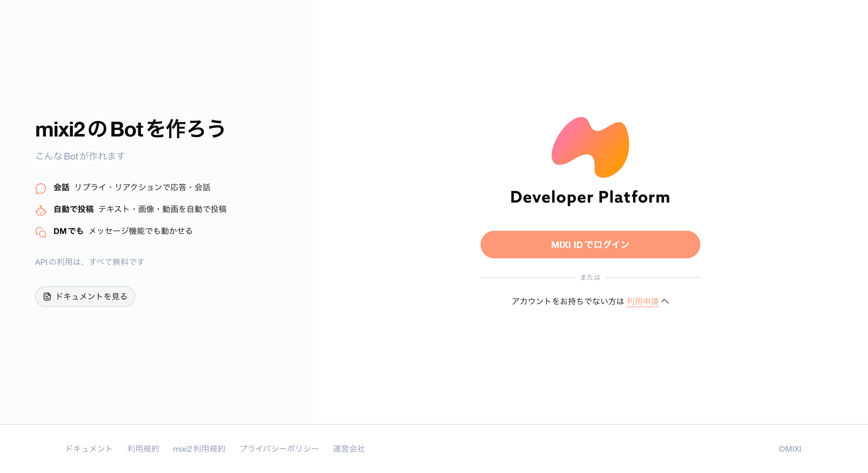The width and height of the screenshot is (868, 473).
Task: Click the ドキュメントを見る button
Action: 85,296
